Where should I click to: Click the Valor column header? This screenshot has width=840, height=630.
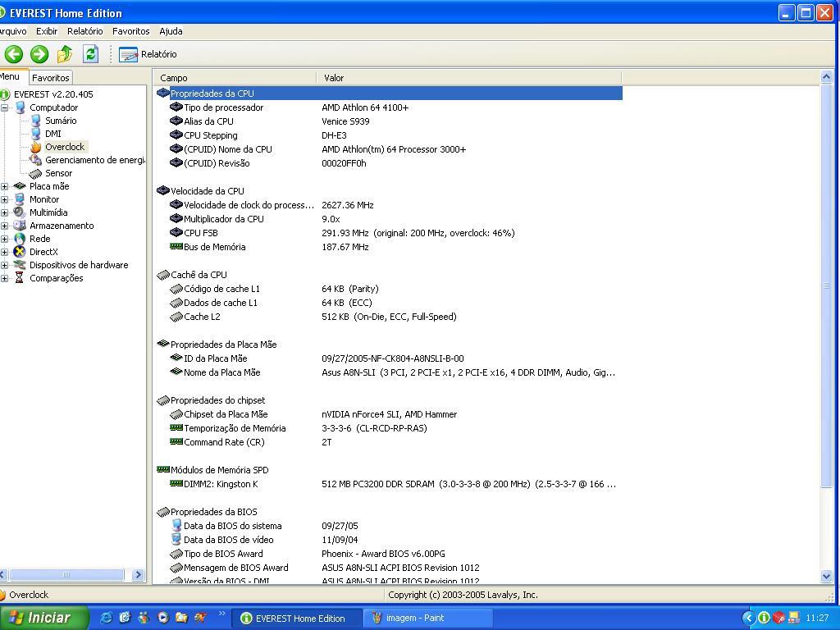[468, 78]
